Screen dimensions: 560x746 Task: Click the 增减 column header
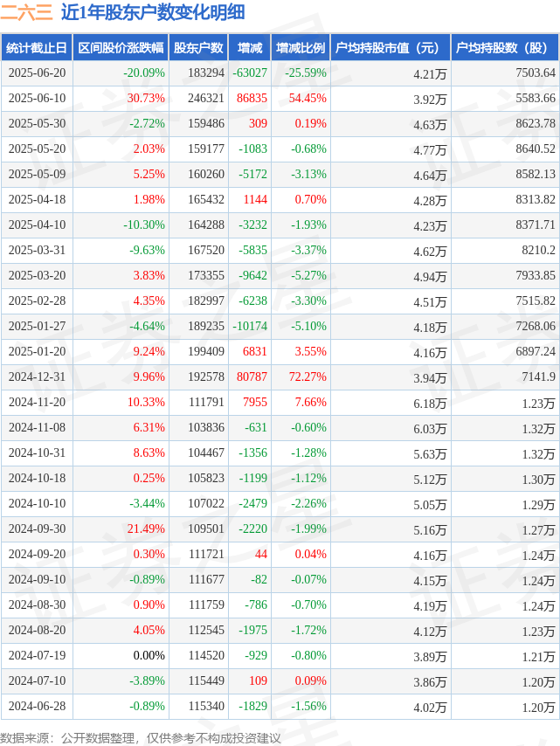(x=250, y=47)
